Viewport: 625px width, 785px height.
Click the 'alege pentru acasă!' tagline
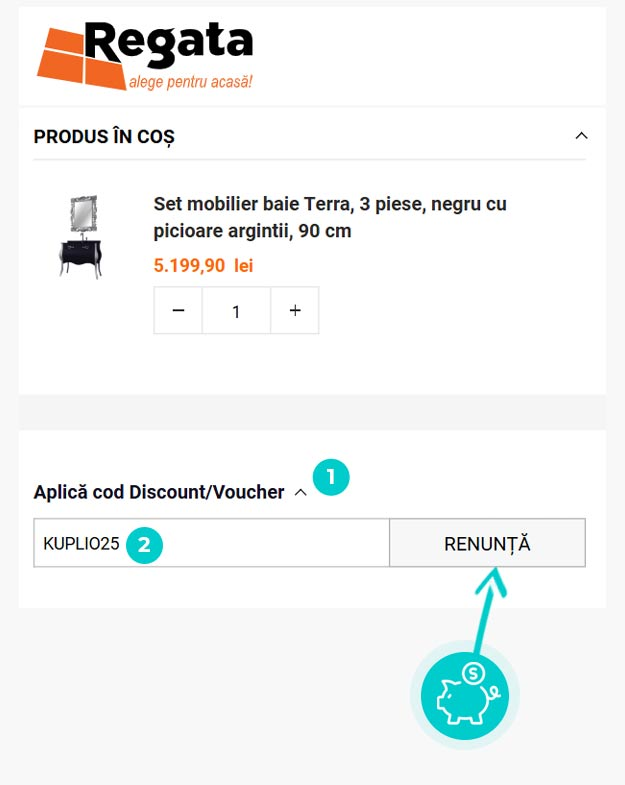190,81
